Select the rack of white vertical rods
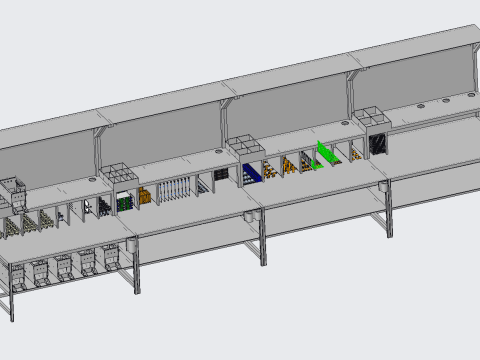The image size is (480, 360). tap(174, 189)
